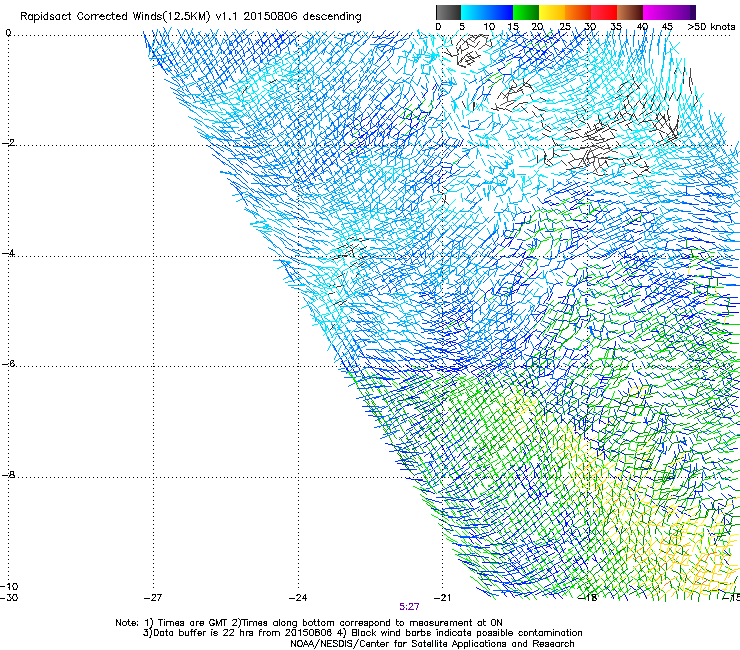Click the '-27' longitude axis label
This screenshot has width=740, height=650.
tap(153, 598)
